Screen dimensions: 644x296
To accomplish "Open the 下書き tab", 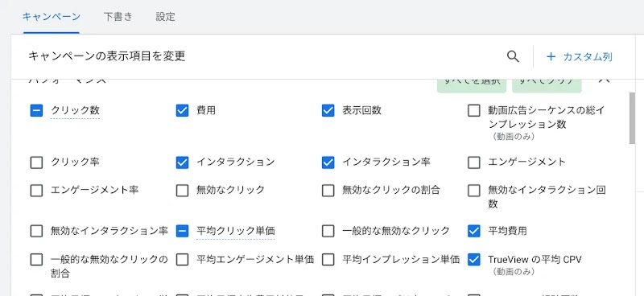I will pyautogui.click(x=118, y=17).
